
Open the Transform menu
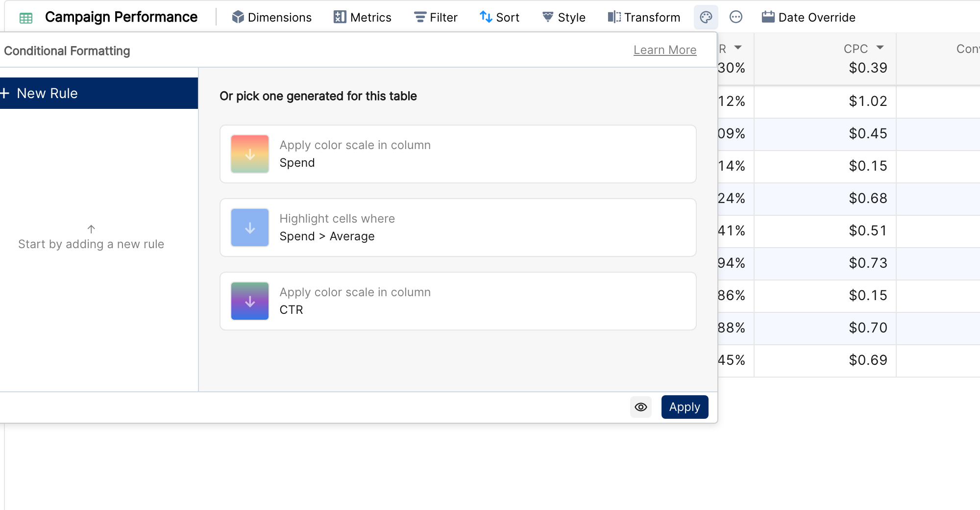click(x=643, y=17)
